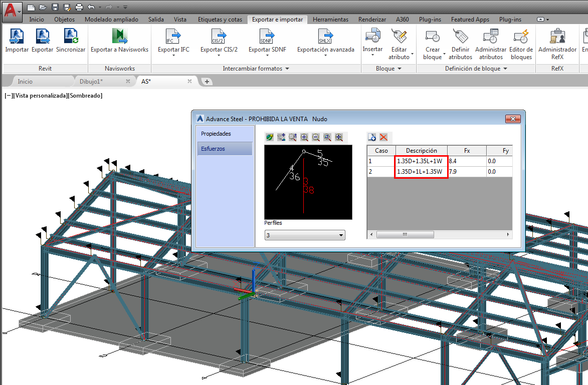Add a new drawing tab with plus button

pos(207,81)
